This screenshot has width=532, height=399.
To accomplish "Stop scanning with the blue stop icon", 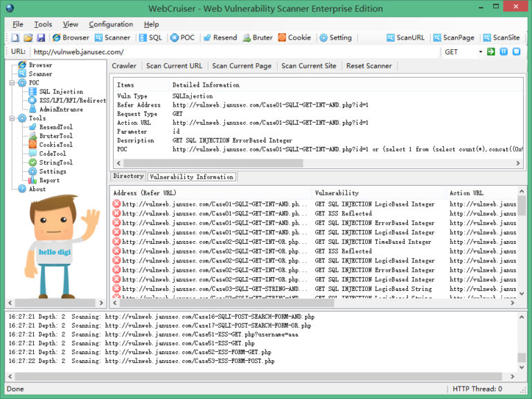I will click(516, 51).
